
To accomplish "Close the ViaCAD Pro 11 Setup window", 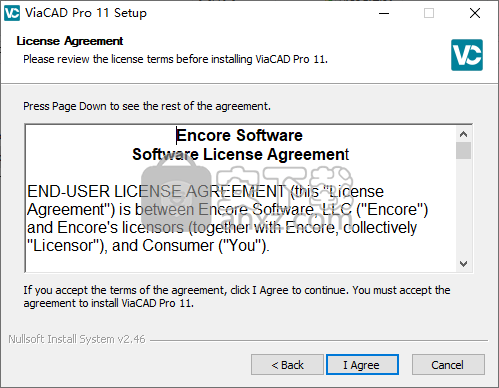I will (x=475, y=13).
